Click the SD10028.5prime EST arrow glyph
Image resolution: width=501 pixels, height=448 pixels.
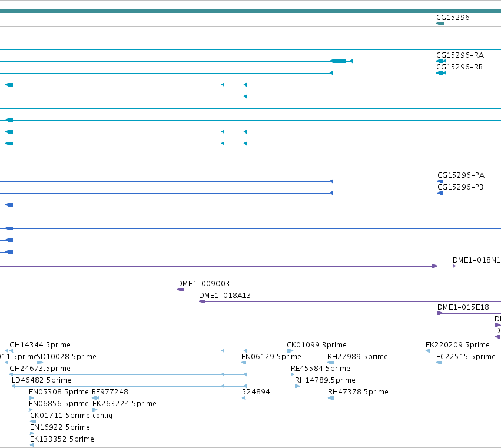pyautogui.click(x=40, y=363)
